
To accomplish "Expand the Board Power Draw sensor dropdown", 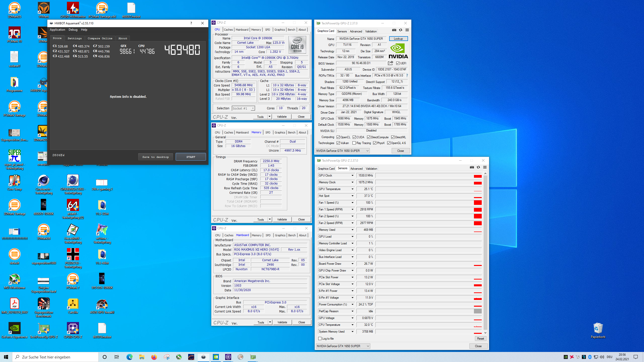I will coord(352,264).
